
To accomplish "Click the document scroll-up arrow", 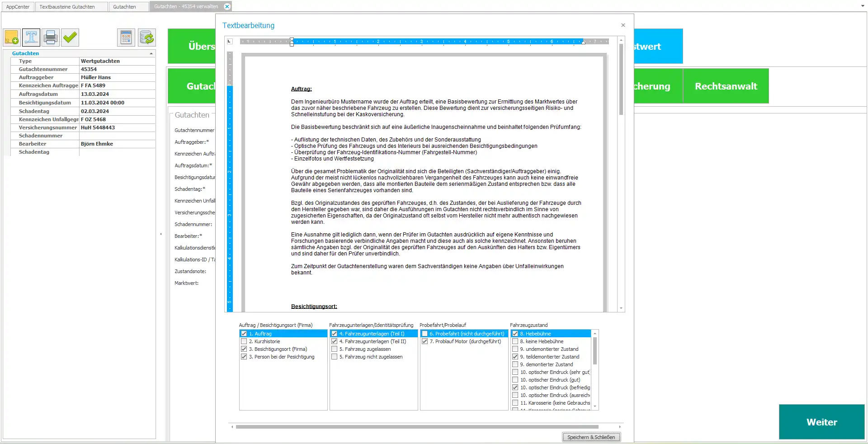I will coord(621,40).
